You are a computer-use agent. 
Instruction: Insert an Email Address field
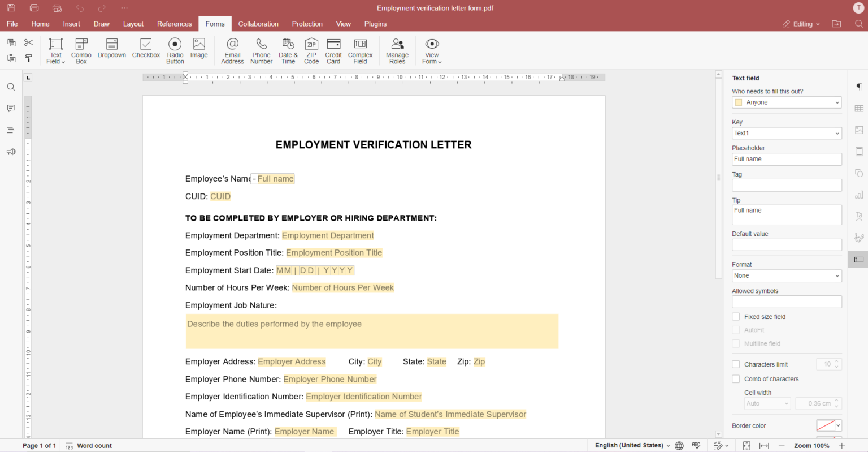(232, 50)
